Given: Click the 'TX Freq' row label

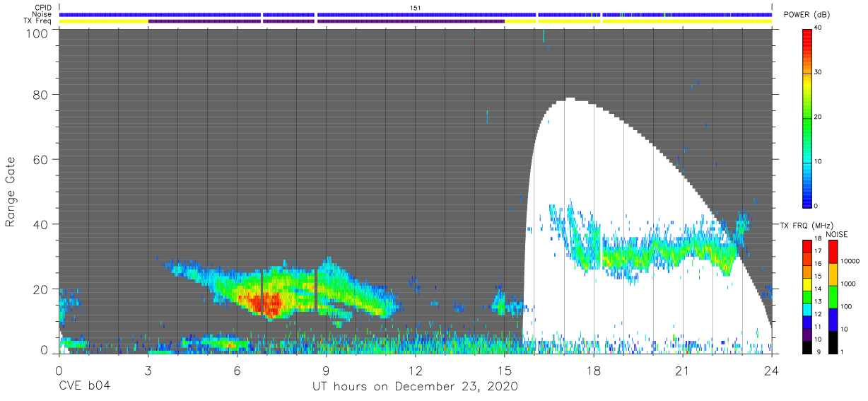Looking at the screenshot, I should (37, 21).
